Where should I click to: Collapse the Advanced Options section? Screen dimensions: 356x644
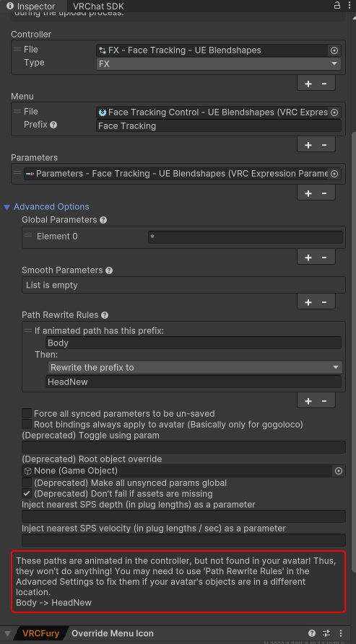click(6, 207)
